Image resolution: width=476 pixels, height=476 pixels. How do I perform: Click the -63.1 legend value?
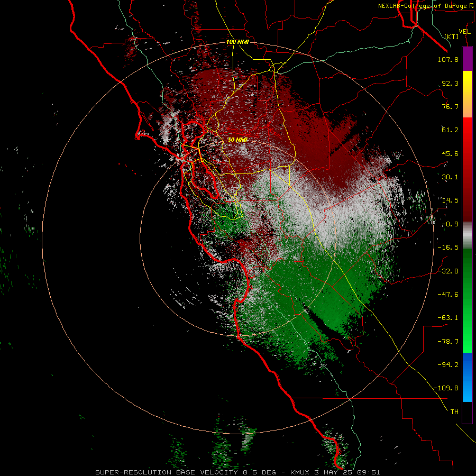[x=448, y=318]
